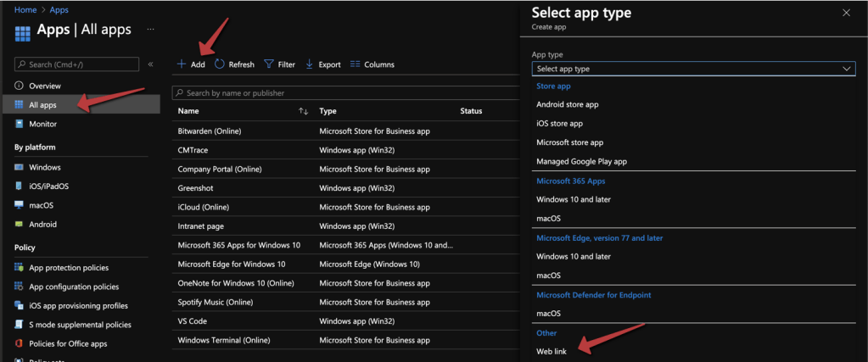Click the Monitor sidebar icon
The height and width of the screenshot is (362, 868).
[19, 124]
